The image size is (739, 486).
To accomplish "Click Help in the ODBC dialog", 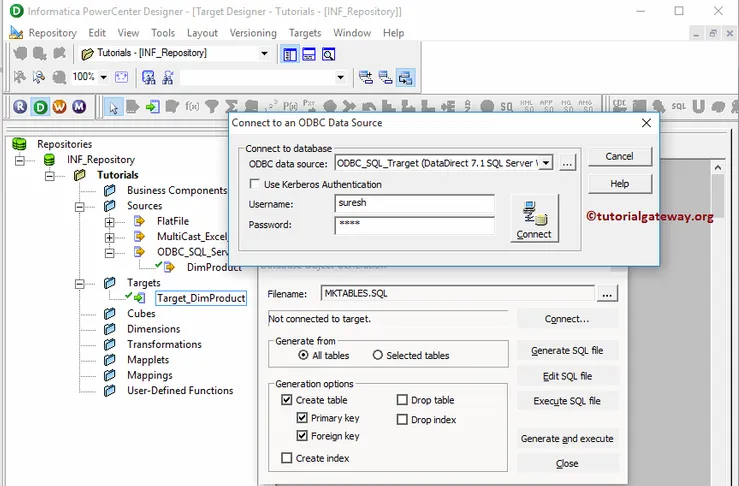I will pos(620,183).
